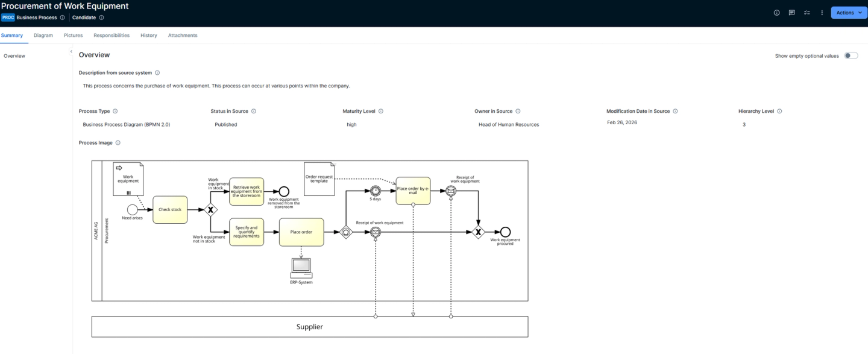Switch to the Diagram tab
Image resolution: width=868 pixels, height=354 pixels.
(43, 35)
